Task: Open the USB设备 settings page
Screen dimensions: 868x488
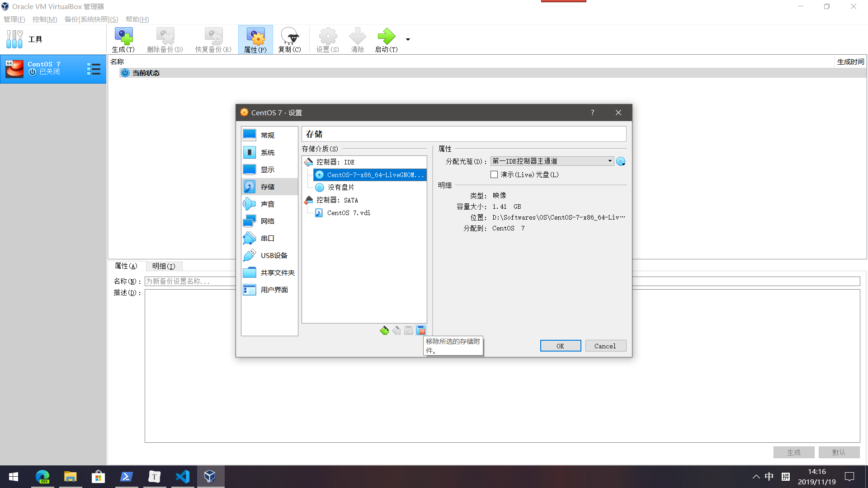Action: (274, 255)
